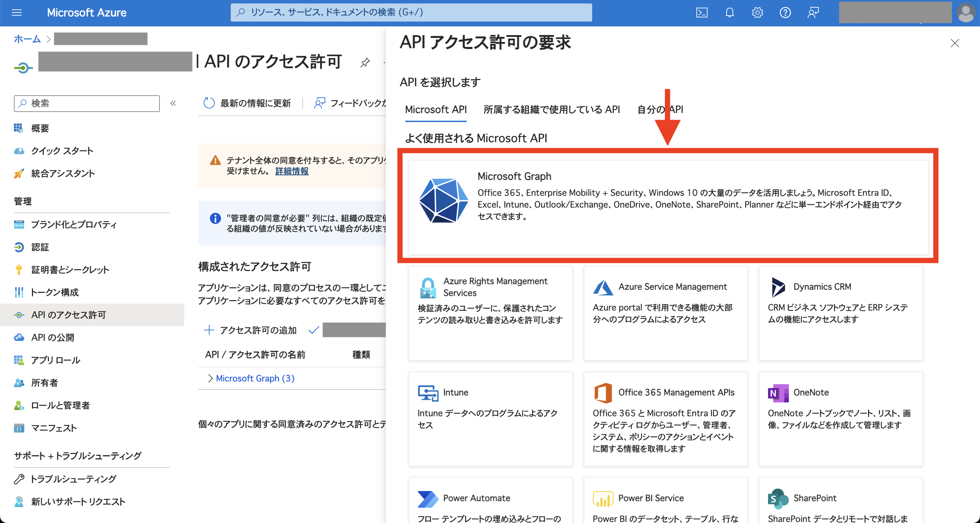This screenshot has height=523, width=980.
Task: Switch to 所属する組織で使用している API tab
Action: 552,110
